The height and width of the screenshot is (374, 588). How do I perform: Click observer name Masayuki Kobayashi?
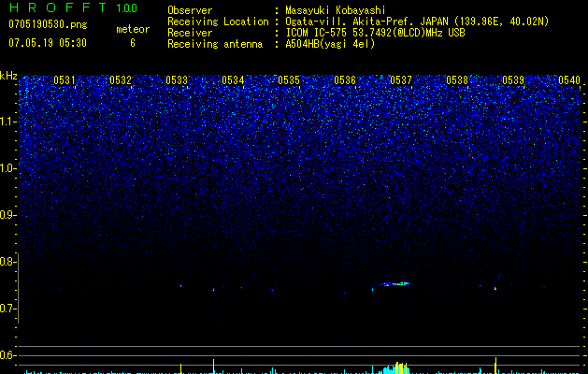(336, 10)
